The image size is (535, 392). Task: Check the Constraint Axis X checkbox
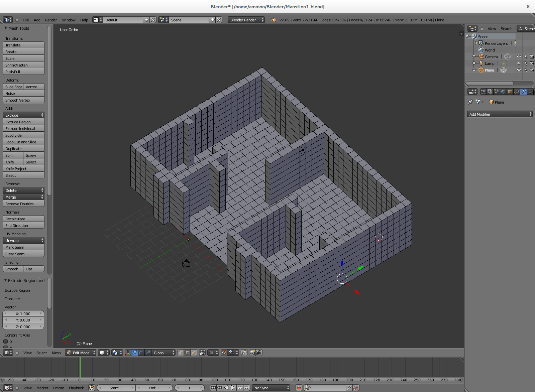(6, 342)
